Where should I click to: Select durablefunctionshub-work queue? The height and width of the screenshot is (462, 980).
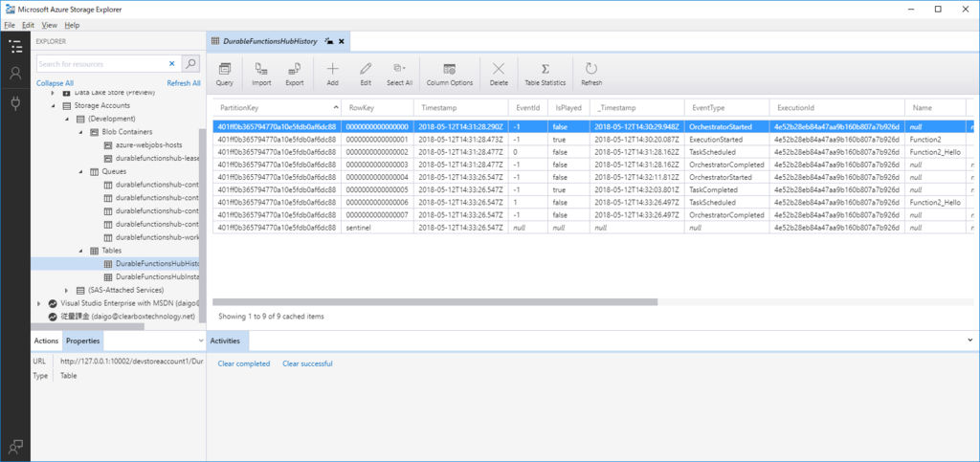[x=150, y=237]
